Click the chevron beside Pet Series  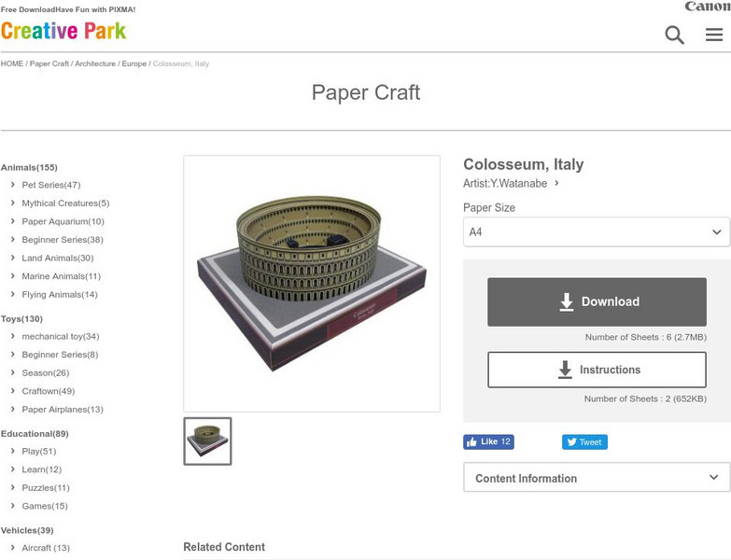(x=12, y=185)
